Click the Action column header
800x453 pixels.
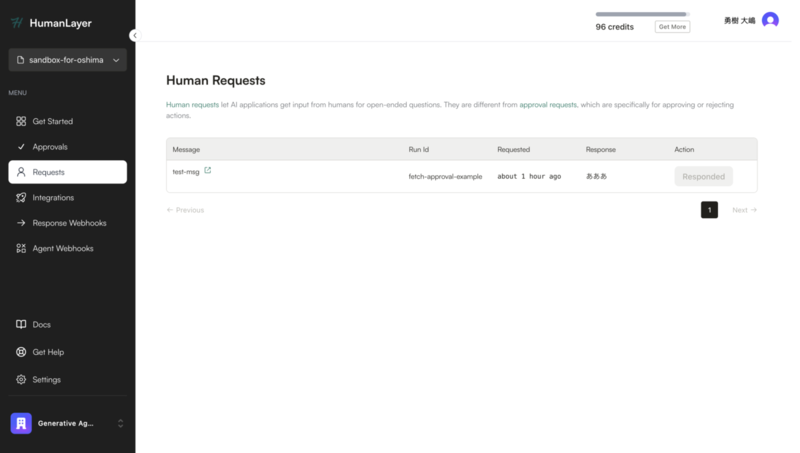coord(684,149)
